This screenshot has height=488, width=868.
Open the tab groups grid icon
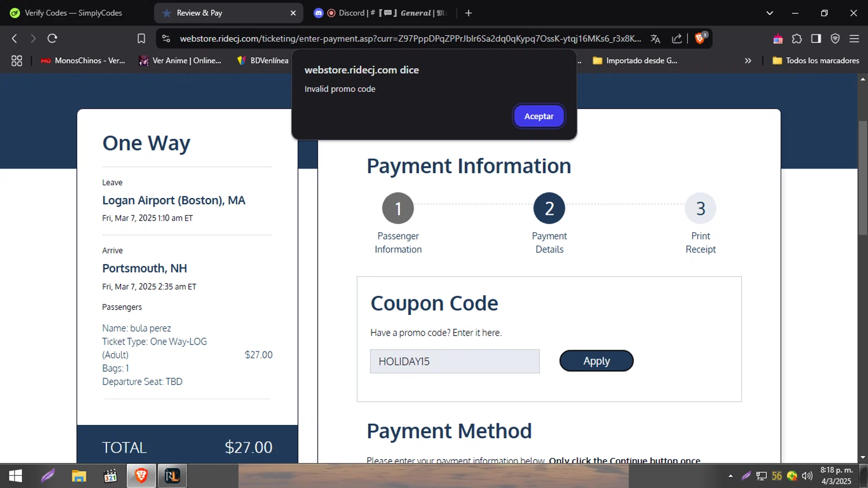(x=17, y=60)
